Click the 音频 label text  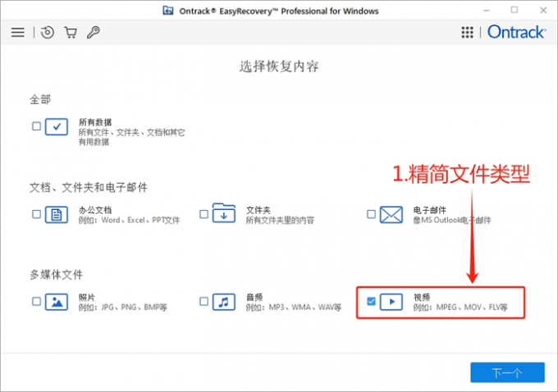click(x=254, y=298)
